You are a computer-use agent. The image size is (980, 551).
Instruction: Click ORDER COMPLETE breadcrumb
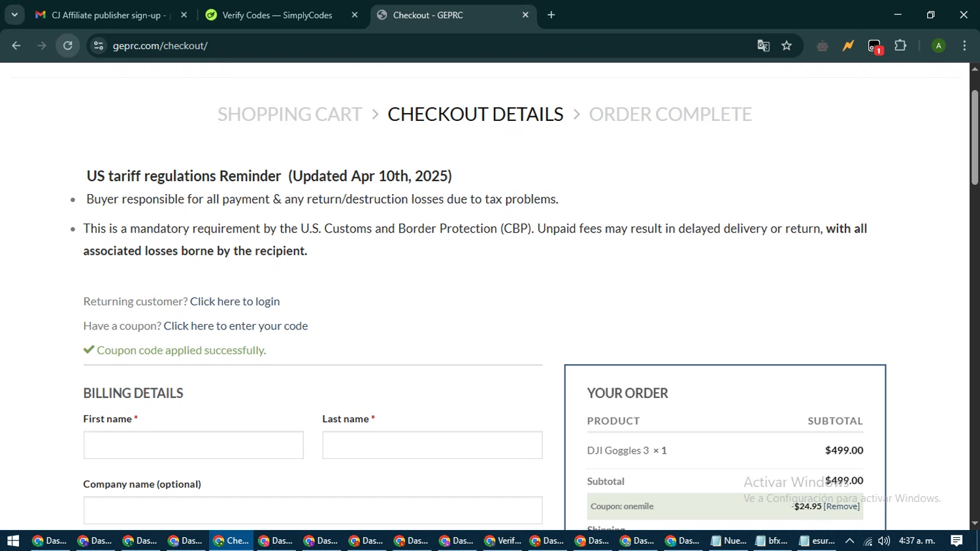[670, 114]
